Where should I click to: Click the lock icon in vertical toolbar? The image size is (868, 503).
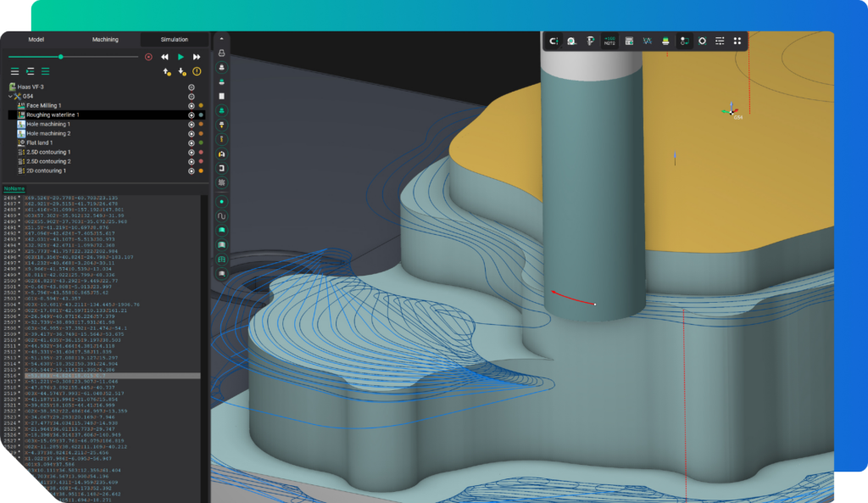(x=221, y=53)
